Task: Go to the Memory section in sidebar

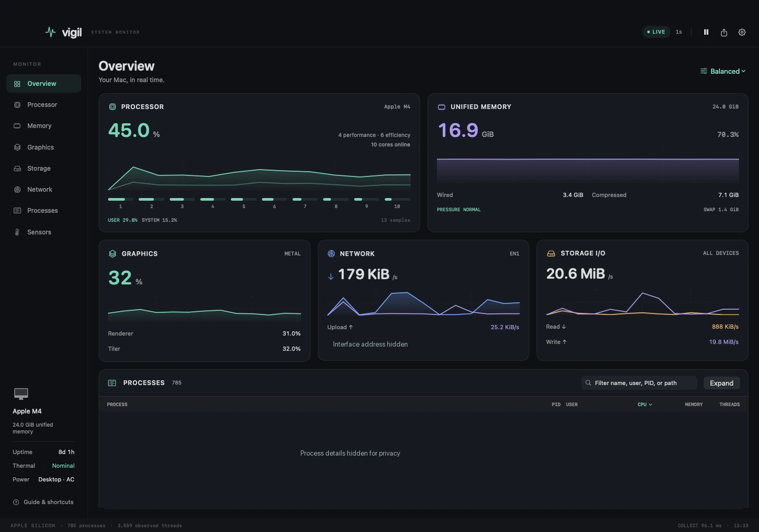Action: pyautogui.click(x=44, y=126)
